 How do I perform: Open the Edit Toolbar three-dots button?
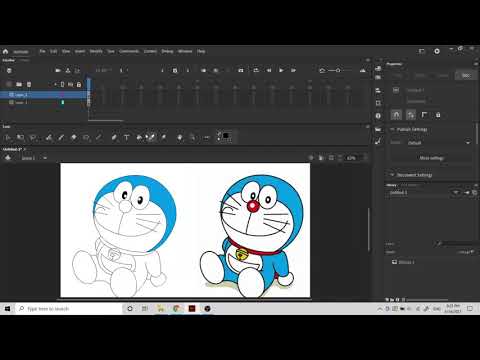coord(206,137)
